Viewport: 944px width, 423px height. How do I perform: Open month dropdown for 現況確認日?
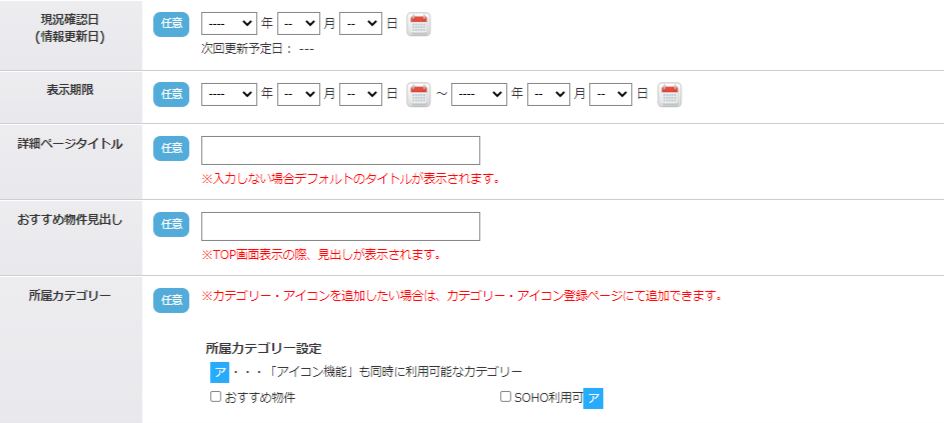point(298,24)
